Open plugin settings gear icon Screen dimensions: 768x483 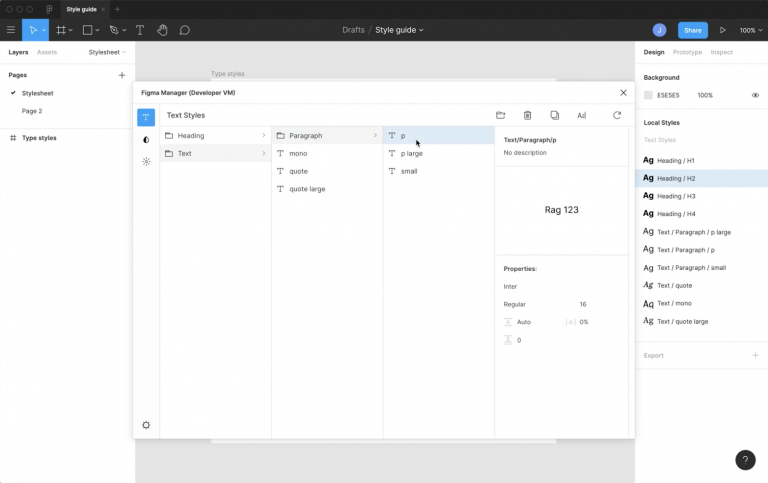146,425
